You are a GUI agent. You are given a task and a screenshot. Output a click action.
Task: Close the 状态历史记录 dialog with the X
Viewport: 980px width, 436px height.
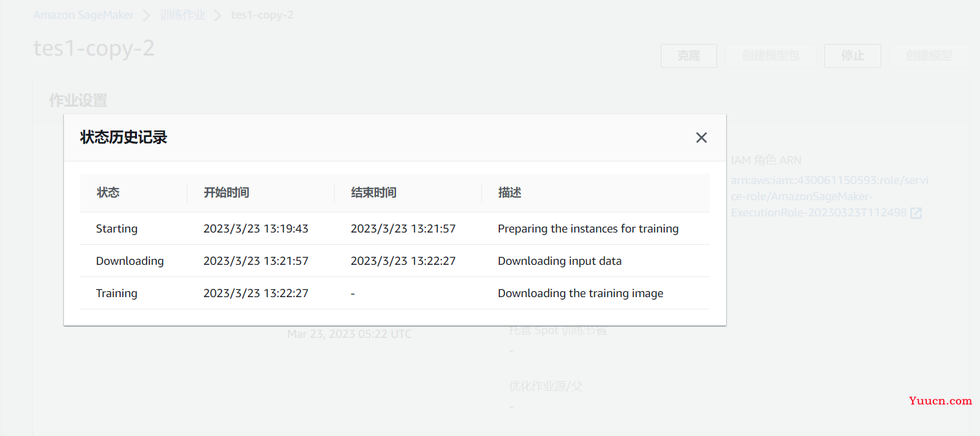click(x=702, y=138)
